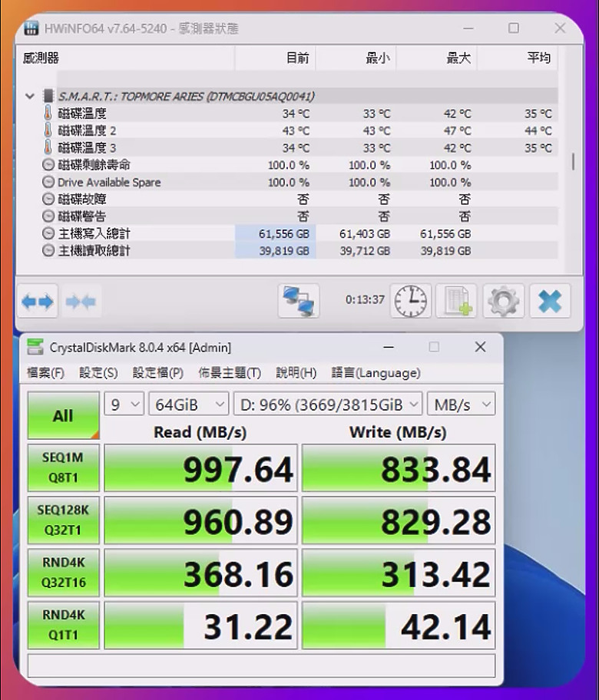Open the network remote monitoring icon in HWiNFO
This screenshot has height=700, width=599.
(x=299, y=300)
